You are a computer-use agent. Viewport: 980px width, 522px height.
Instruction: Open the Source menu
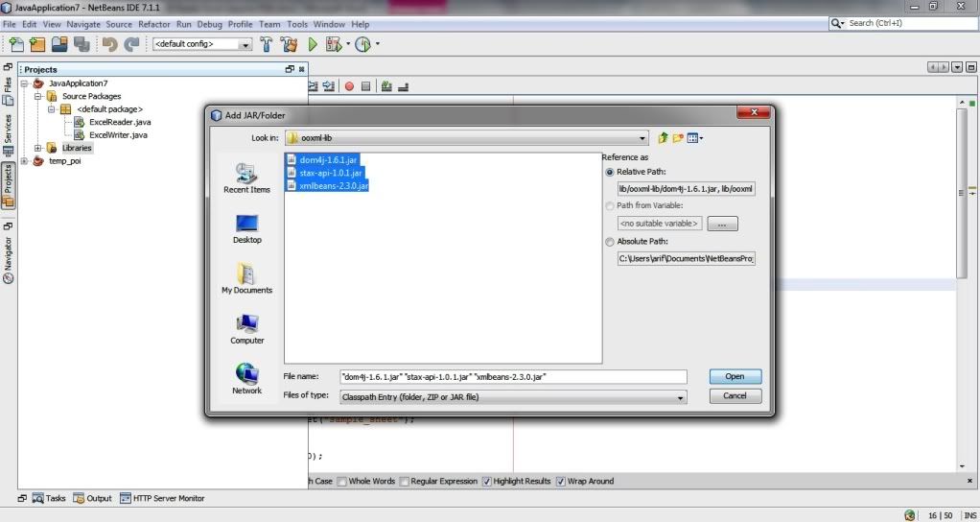point(119,24)
